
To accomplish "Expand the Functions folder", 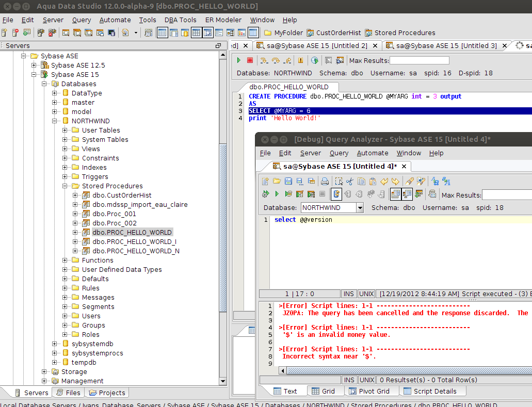I will tap(65, 260).
